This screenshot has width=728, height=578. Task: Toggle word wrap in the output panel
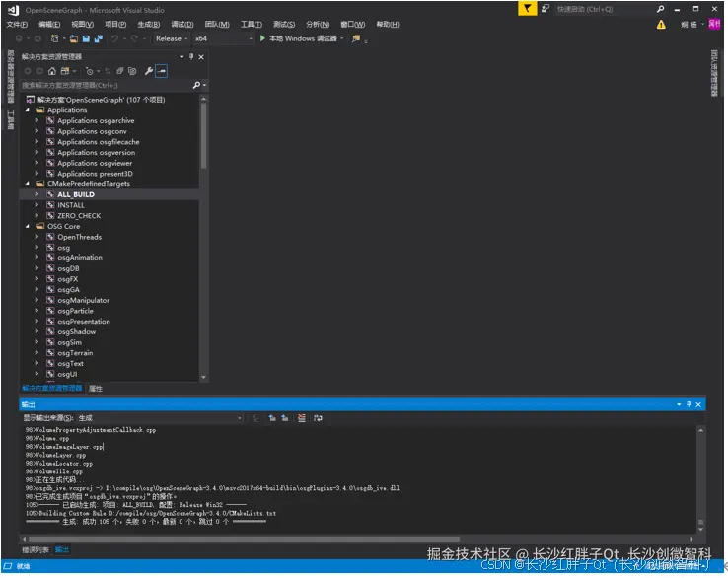[x=318, y=418]
